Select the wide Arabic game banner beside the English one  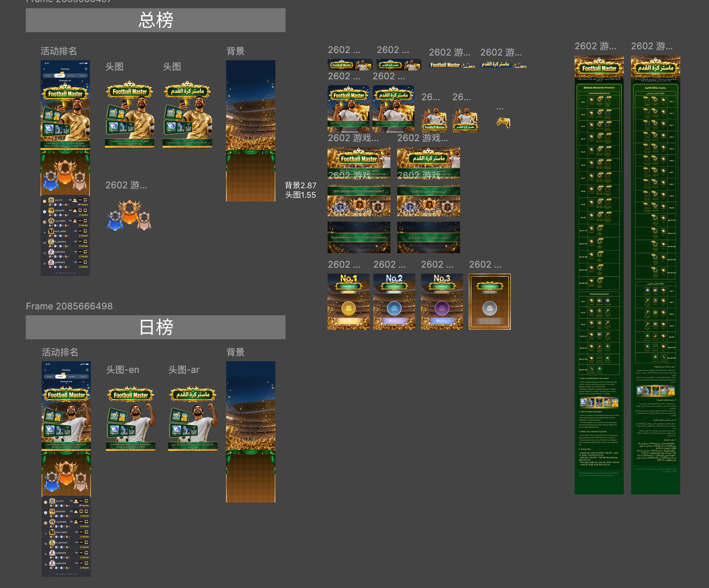click(x=429, y=163)
